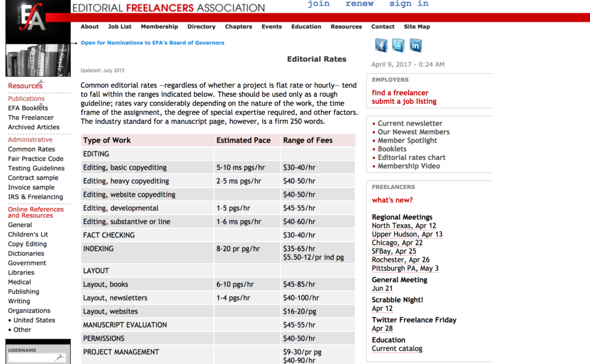590x364 pixels.
Task: Open Medical references
Action: [20, 282]
